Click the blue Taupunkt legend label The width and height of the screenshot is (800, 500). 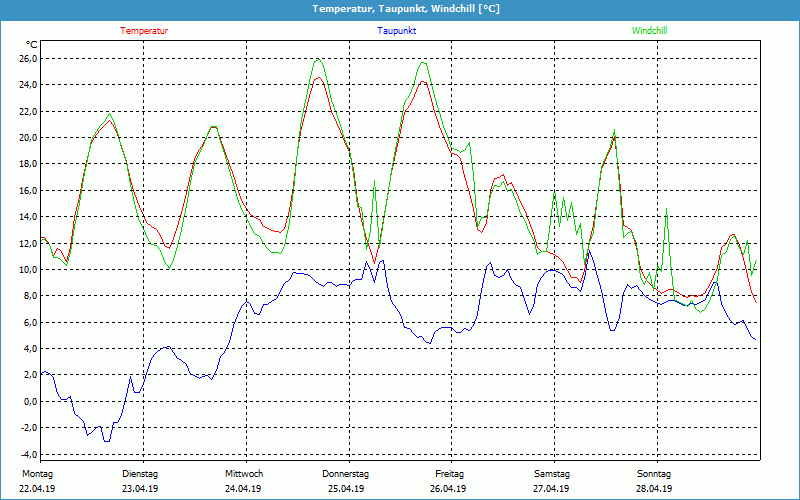point(396,31)
